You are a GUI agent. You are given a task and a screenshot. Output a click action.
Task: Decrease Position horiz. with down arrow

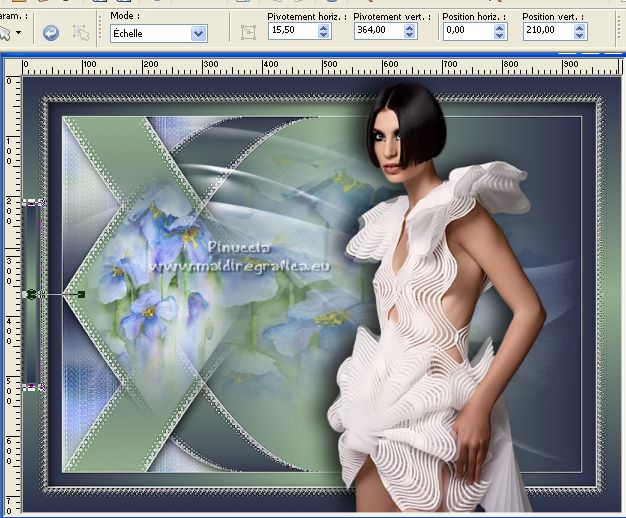coord(499,35)
